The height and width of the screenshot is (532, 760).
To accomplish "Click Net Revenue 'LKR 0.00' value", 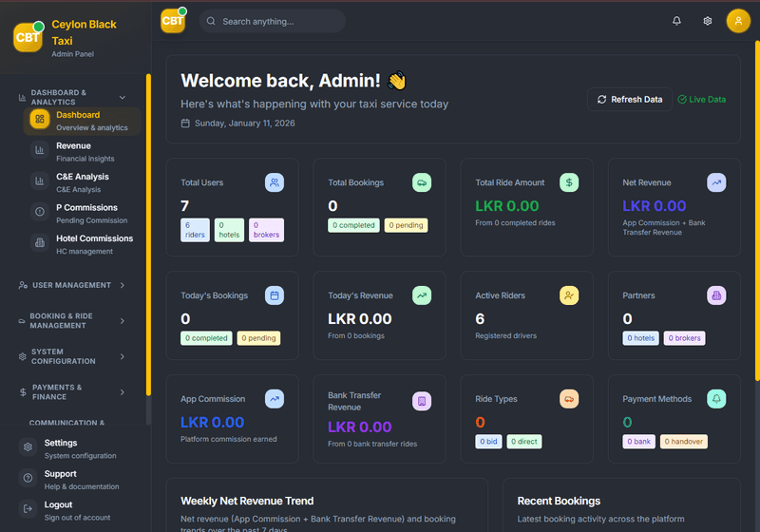I will coord(655,206).
